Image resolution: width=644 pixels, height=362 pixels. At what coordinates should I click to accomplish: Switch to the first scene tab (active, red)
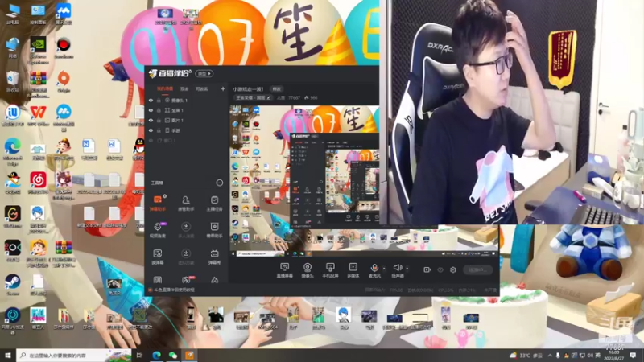165,89
